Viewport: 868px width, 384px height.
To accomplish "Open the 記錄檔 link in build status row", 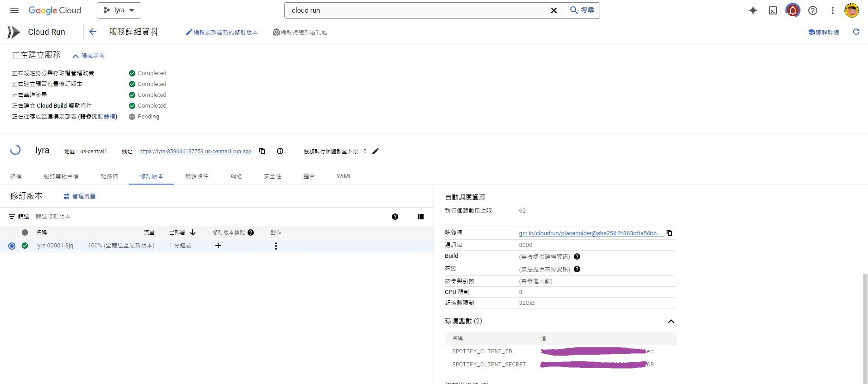I will [107, 117].
